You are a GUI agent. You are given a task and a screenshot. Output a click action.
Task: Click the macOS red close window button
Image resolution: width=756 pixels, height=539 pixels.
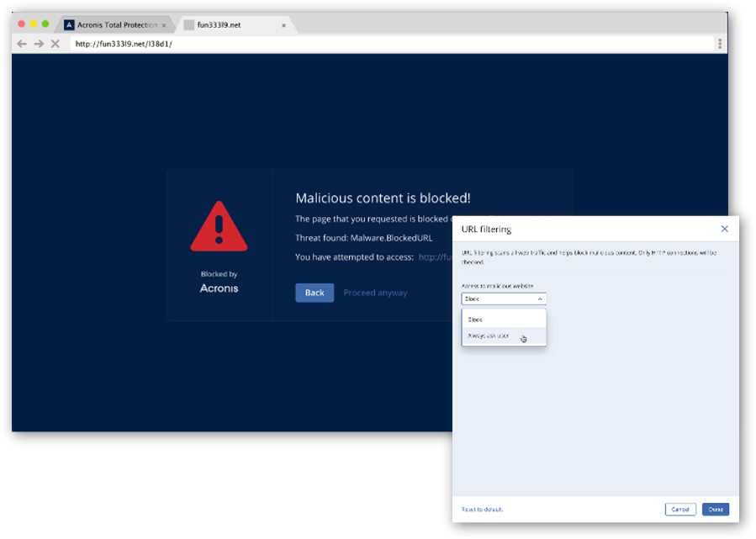pyautogui.click(x=21, y=24)
